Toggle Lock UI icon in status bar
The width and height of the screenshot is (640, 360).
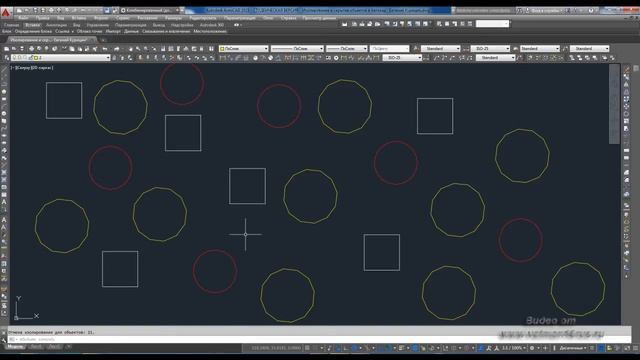pyautogui.click(x=601, y=348)
